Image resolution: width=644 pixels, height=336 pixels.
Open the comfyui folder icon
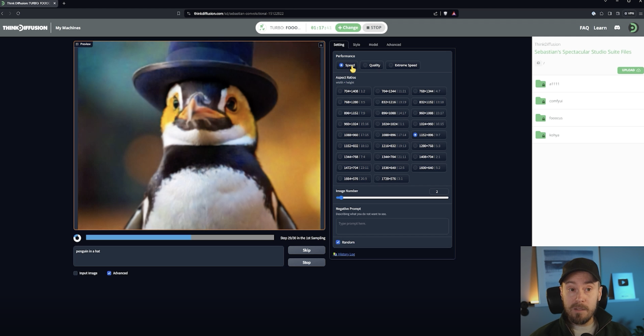click(540, 101)
